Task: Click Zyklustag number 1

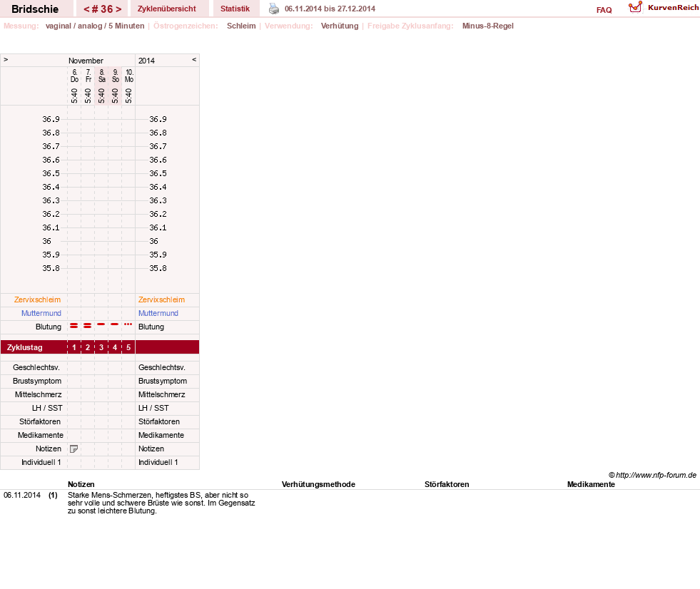Action: point(74,347)
